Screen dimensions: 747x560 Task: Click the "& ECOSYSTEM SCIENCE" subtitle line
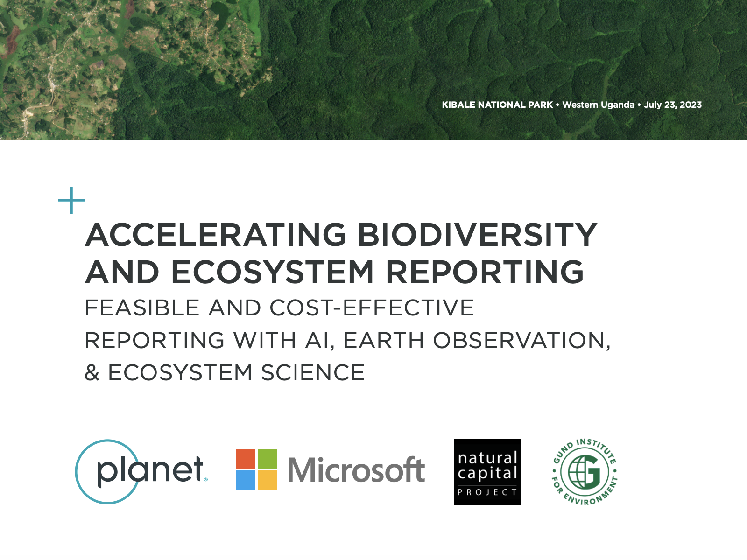tap(225, 372)
